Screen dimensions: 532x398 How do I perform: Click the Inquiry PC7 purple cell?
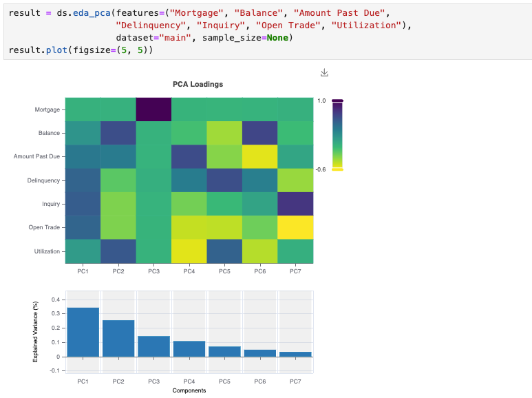(295, 204)
